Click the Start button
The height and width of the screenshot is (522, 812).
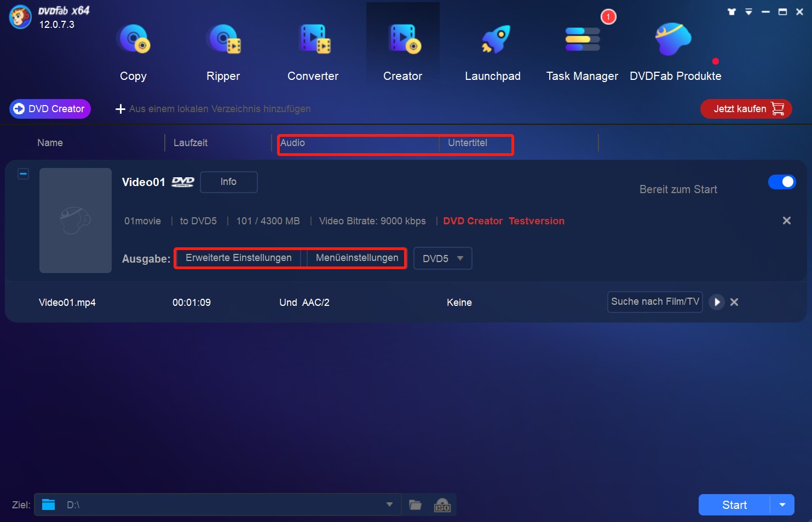pos(734,505)
